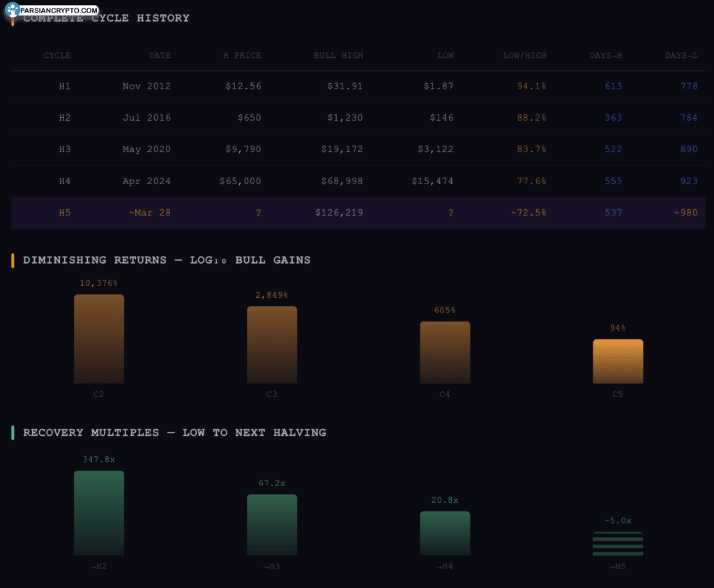Click the C3 bar showing 2,849%
This screenshot has width=714, height=588.
click(272, 345)
